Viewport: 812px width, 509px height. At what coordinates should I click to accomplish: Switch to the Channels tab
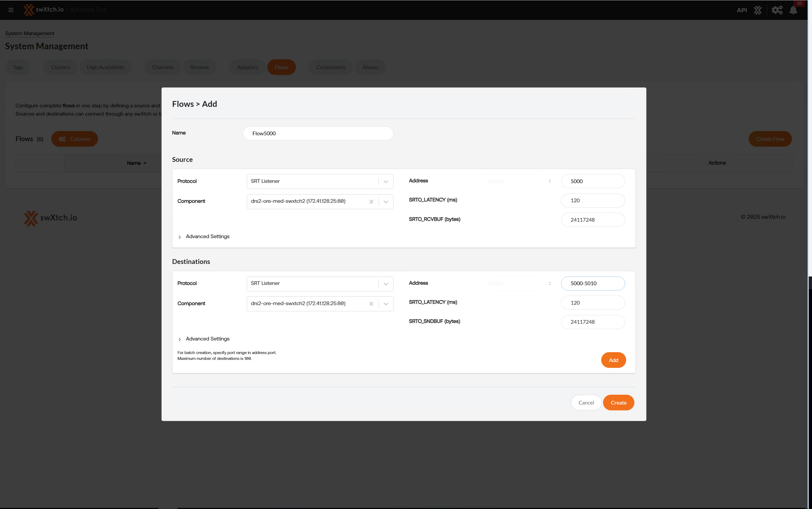pyautogui.click(x=163, y=67)
